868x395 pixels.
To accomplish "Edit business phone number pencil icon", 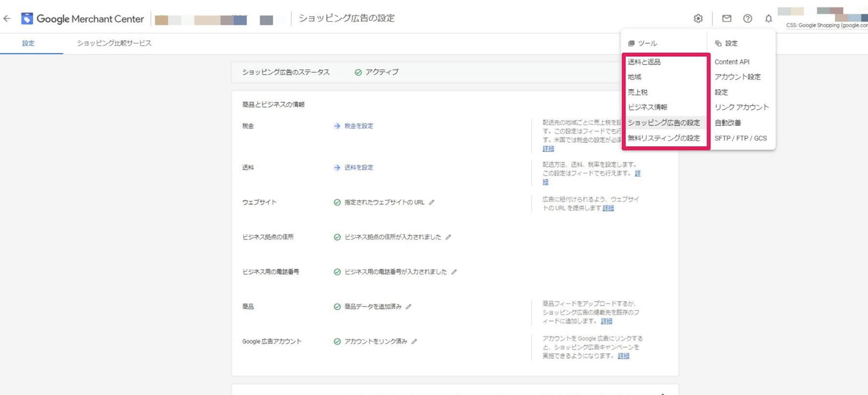I will coord(454,272).
